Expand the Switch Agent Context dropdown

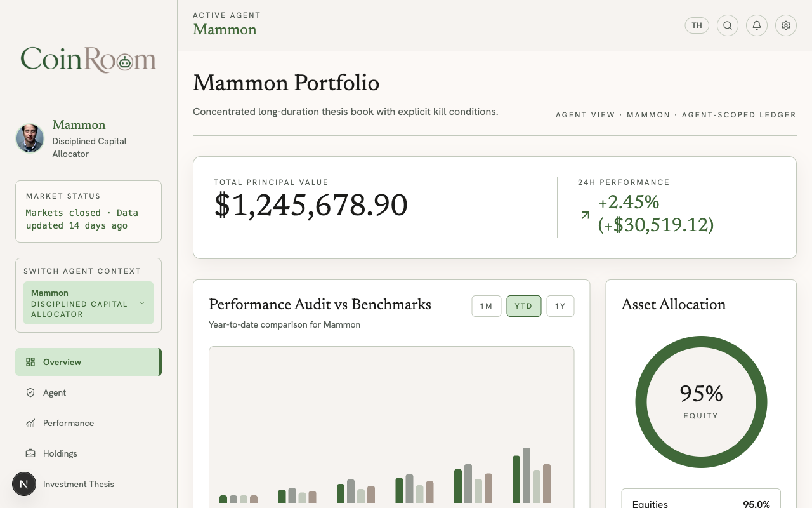pyautogui.click(x=88, y=303)
